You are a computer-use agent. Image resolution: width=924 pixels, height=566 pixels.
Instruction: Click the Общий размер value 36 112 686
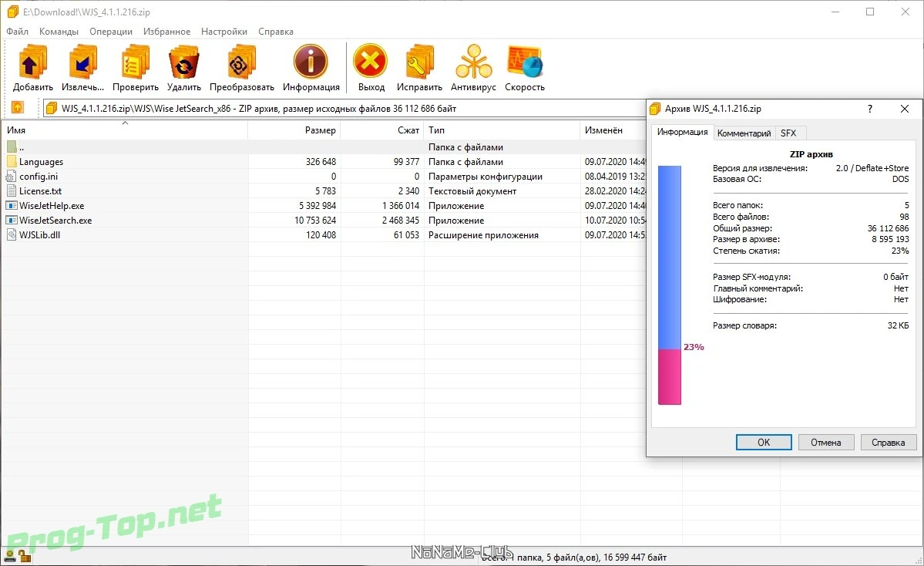point(888,228)
